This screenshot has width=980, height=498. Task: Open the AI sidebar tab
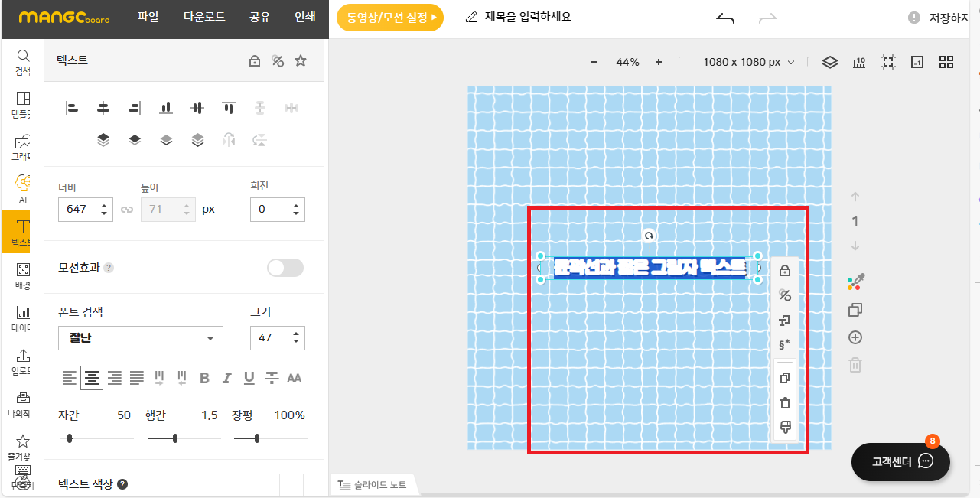tap(23, 190)
